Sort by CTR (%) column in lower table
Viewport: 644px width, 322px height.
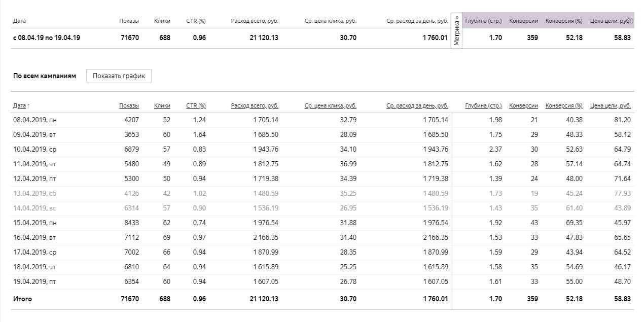[x=196, y=105]
